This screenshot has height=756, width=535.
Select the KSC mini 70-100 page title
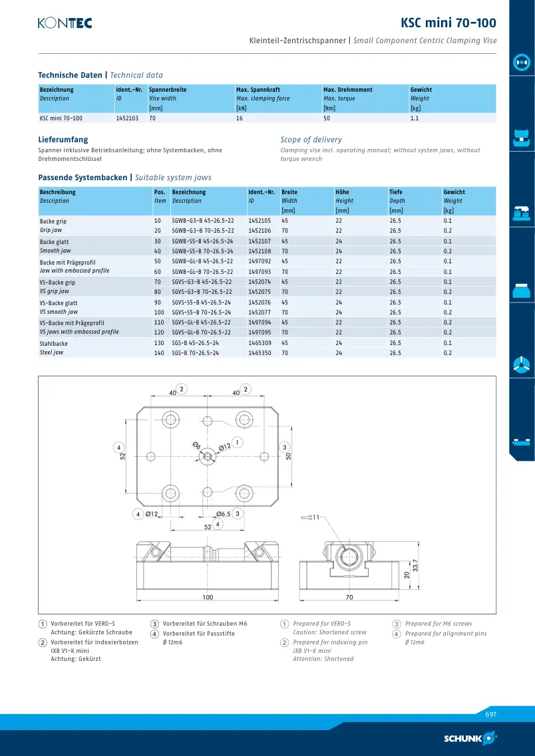(x=448, y=23)
